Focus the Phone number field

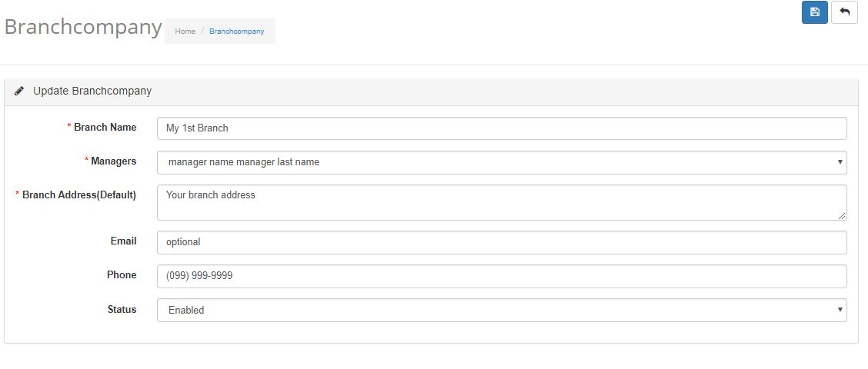click(x=502, y=276)
